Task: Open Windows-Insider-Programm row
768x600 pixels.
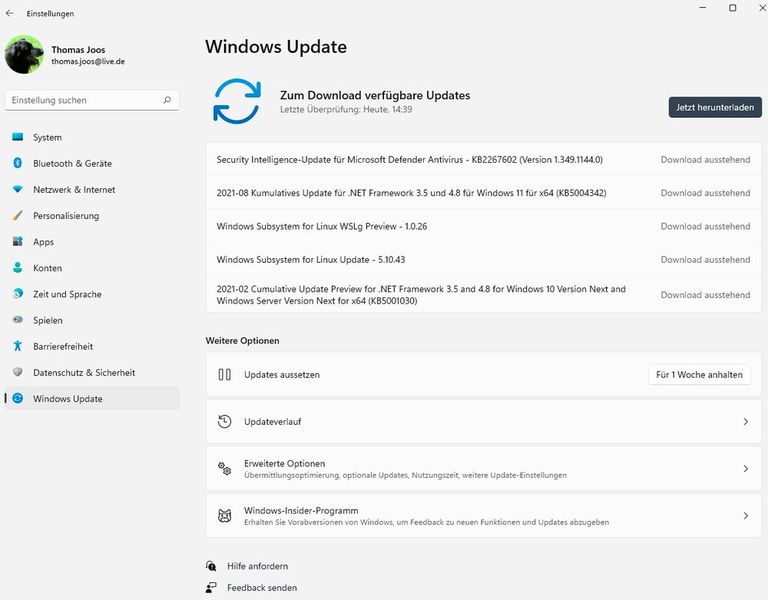Action: point(483,516)
